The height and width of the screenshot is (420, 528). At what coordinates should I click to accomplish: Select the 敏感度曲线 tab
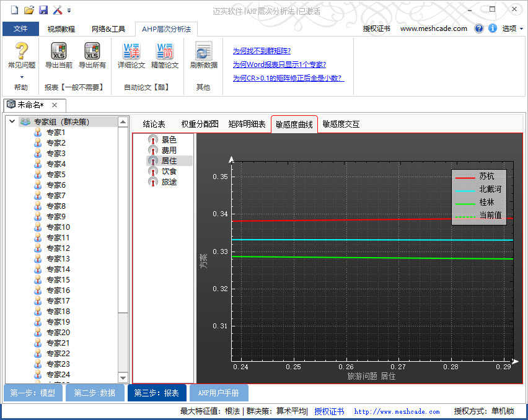[x=294, y=125]
